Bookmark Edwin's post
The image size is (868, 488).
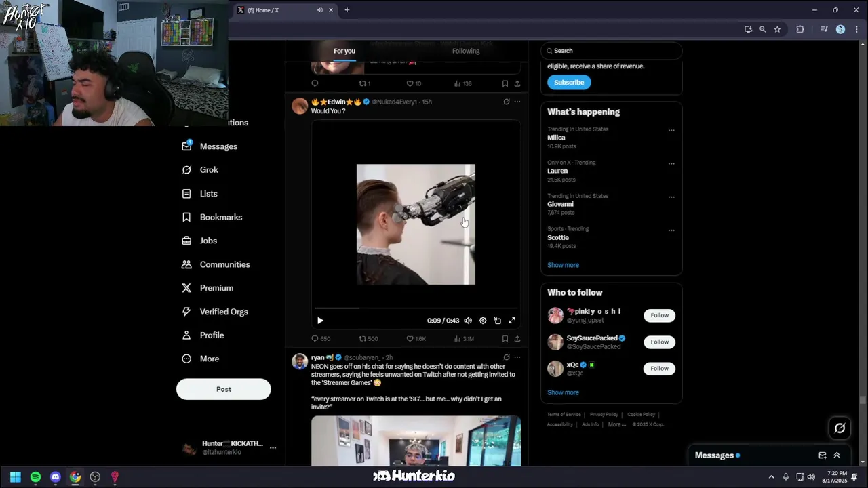coord(505,339)
